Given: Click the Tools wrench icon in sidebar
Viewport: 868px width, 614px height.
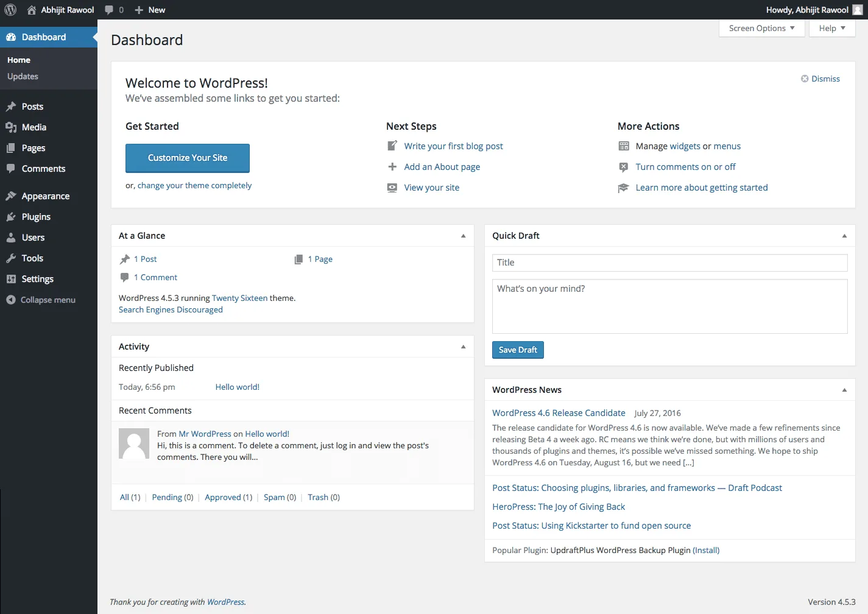Looking at the screenshot, I should [x=11, y=258].
